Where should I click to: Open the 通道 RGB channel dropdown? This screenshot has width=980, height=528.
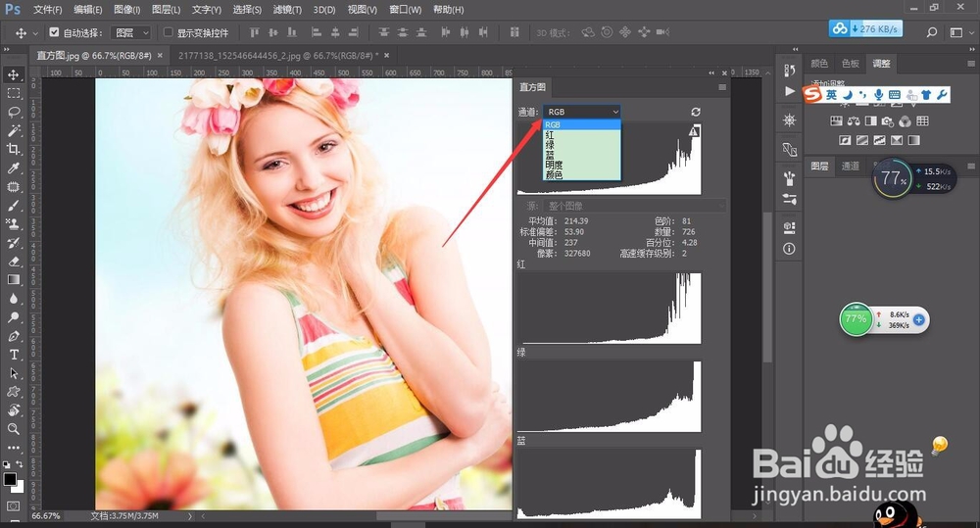coord(581,112)
